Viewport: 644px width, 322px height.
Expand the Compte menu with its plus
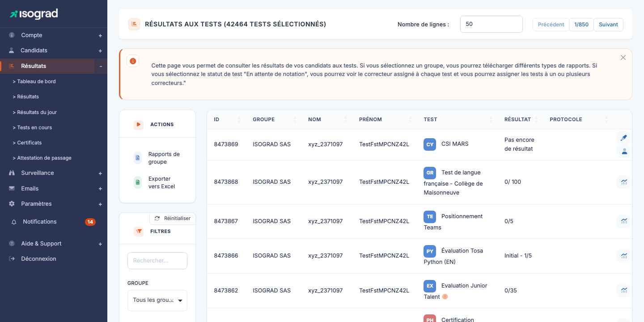[x=100, y=36]
